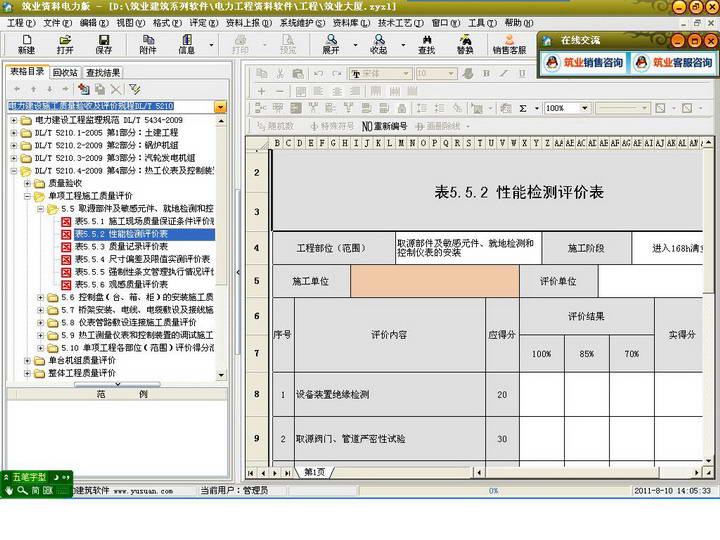This screenshot has width=720, height=540.
Task: Click the plus add-row icon in editor toolbar
Action: (262, 91)
